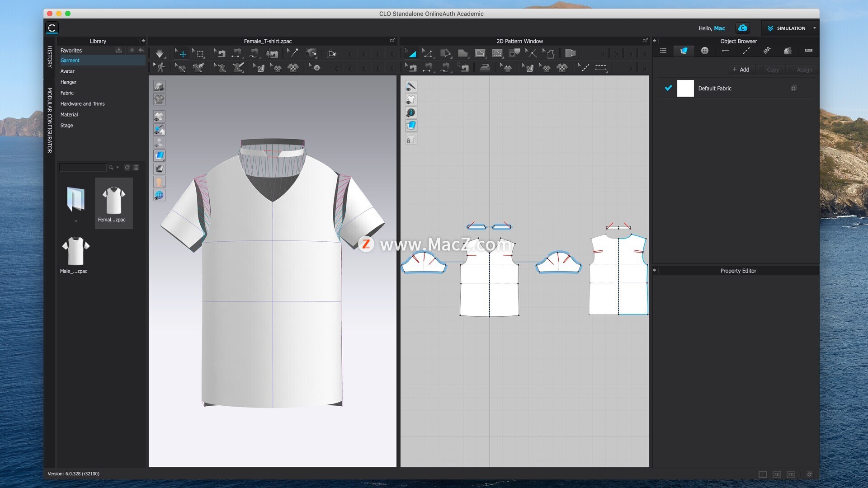Screen dimensions: 868x488
Task: Collapse the Property Editor panel arrow
Action: click(655, 270)
